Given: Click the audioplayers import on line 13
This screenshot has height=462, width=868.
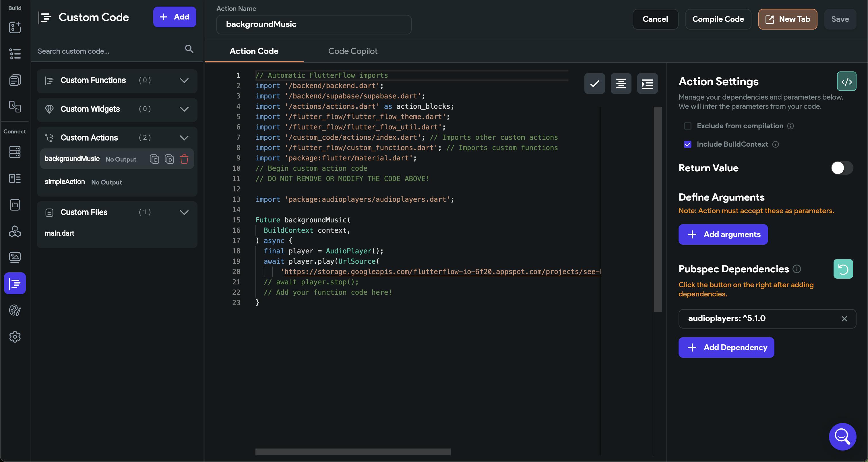Looking at the screenshot, I should tap(354, 199).
